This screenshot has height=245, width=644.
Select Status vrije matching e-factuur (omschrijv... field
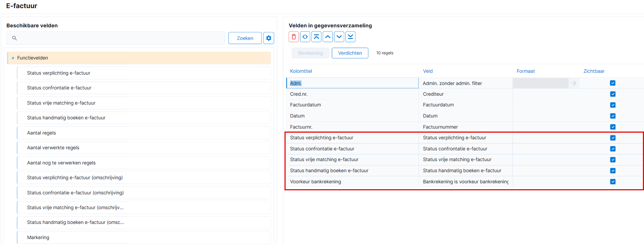(x=144, y=208)
